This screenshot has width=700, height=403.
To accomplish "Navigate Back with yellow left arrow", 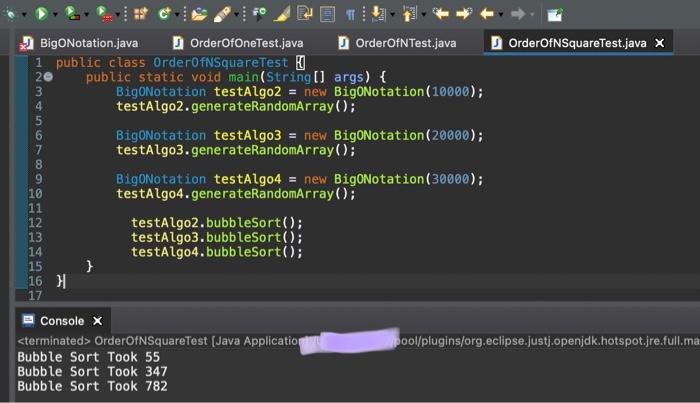I will (x=487, y=14).
